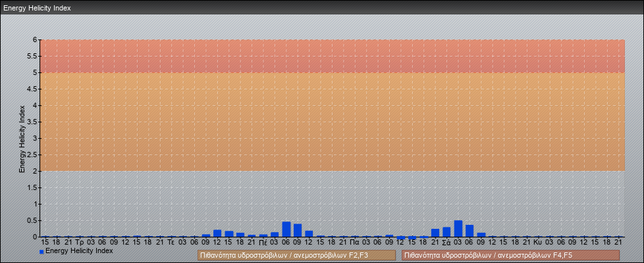Viewport: 644px width, 263px height.
Task: Click the y-axis value 6
Action: click(36, 40)
